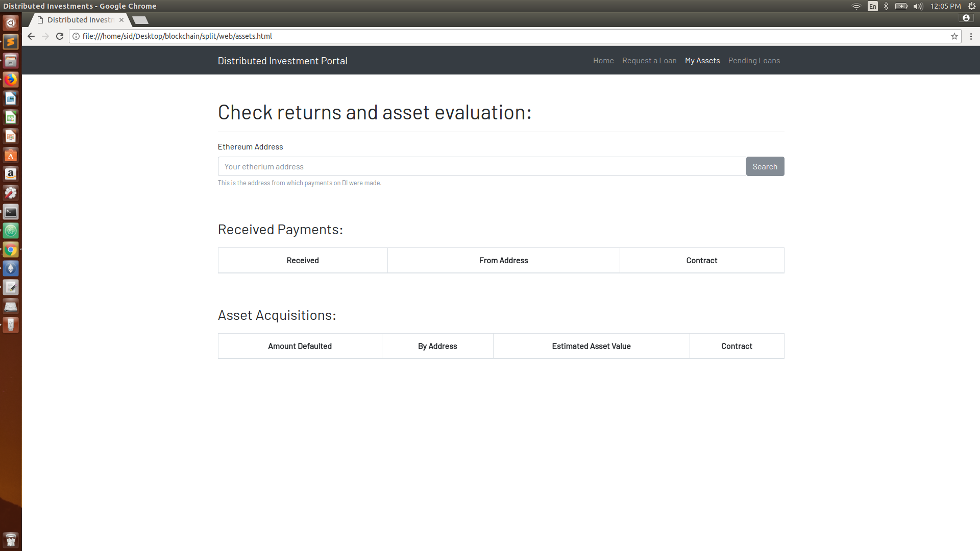Open a new Chrome tab

(x=140, y=20)
